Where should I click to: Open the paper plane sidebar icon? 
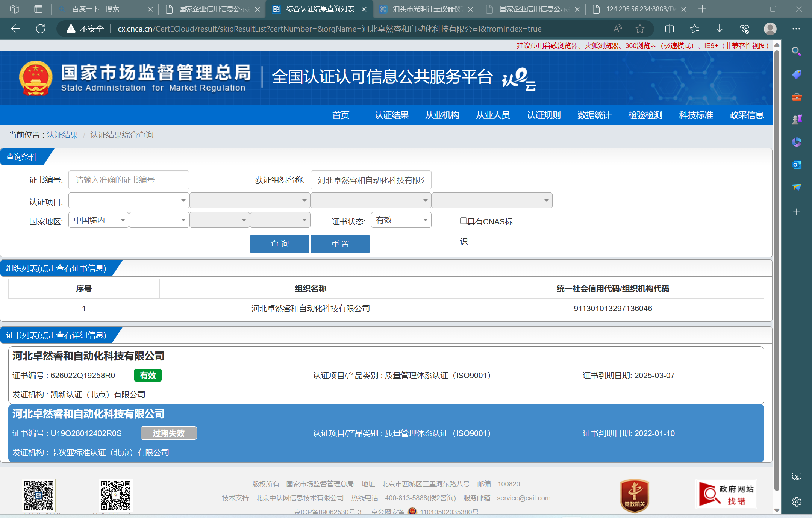click(x=796, y=187)
